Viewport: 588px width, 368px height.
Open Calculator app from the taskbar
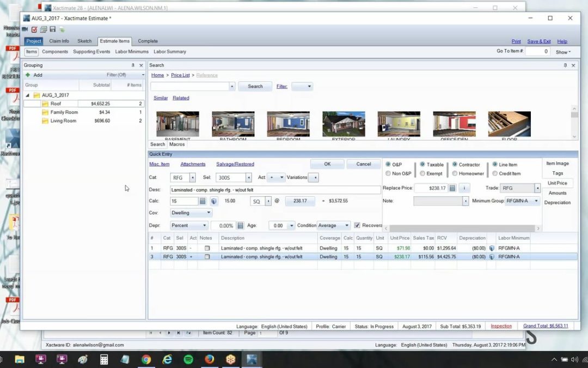pyautogui.click(x=104, y=359)
